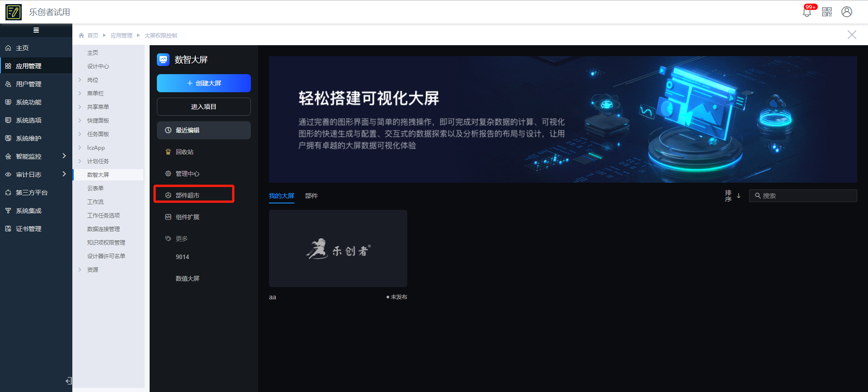Toggle the hamburger menu icon
Viewport: 868px width, 392px height.
(36, 30)
